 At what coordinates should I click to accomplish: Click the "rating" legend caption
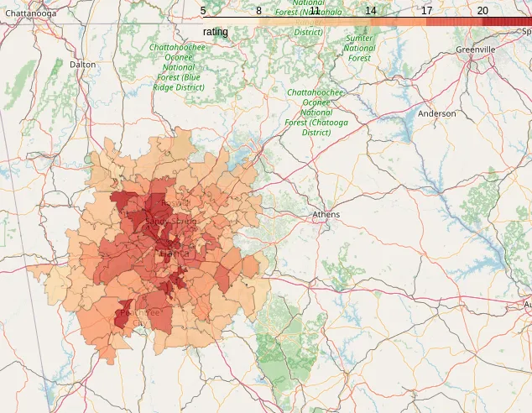point(216,31)
